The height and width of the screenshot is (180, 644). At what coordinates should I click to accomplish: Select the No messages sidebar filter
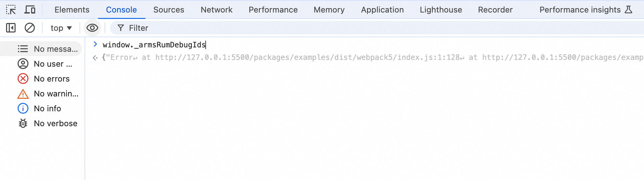coord(47,49)
